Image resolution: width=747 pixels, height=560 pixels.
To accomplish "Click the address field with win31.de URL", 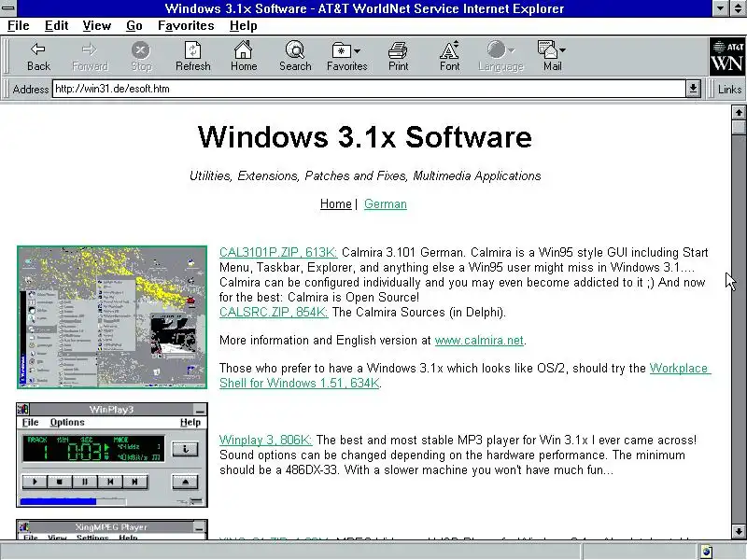I will pyautogui.click(x=369, y=89).
